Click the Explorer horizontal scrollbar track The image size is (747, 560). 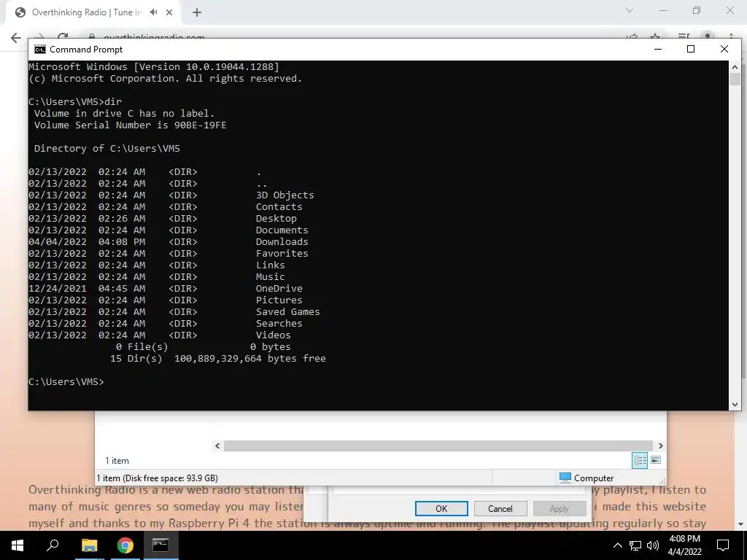coord(438,446)
